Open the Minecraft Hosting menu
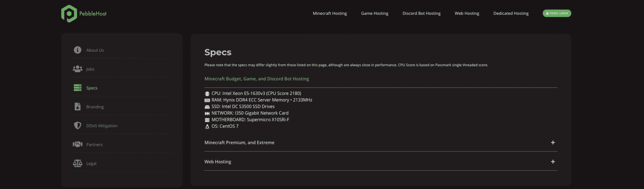Viewport: 644px width, 189px height. pos(330,13)
